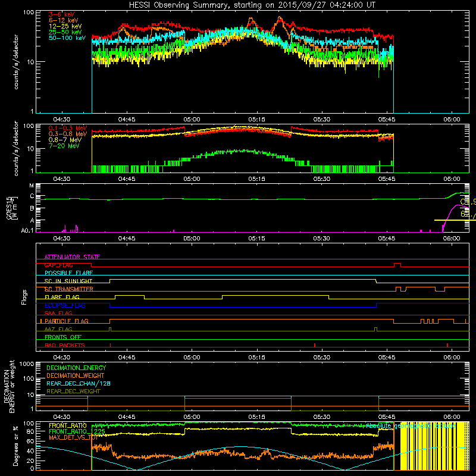Viewport: 476px width, 476px height.
Task: Select the SC_IN_SUNLIGHT flag label
Action: click(x=68, y=281)
